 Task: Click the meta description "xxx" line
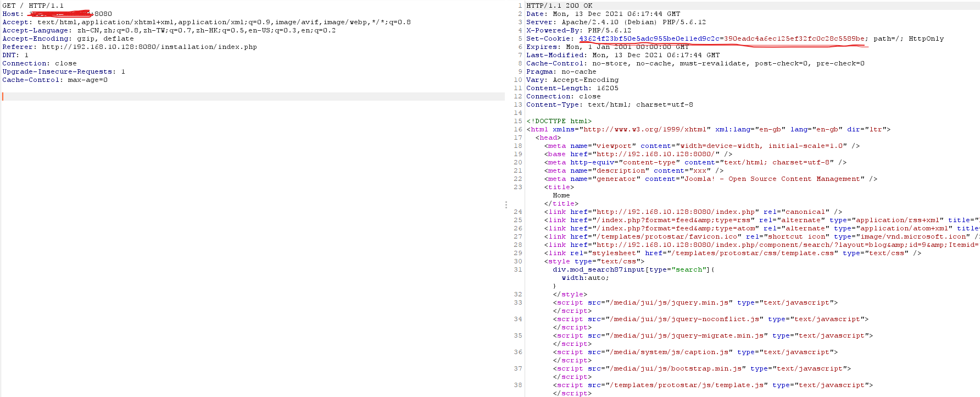(634, 170)
